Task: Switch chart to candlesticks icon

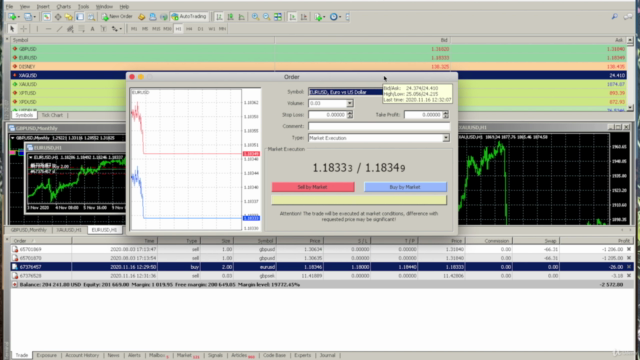Action: pyautogui.click(x=231, y=17)
